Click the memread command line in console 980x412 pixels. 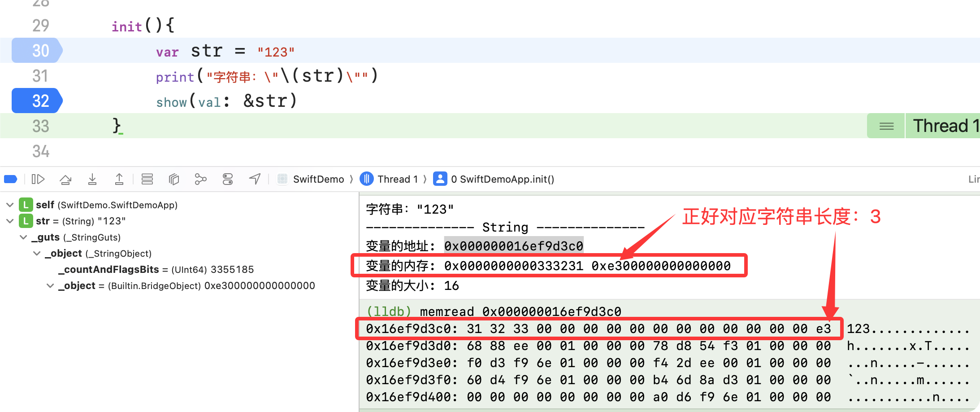[494, 311]
